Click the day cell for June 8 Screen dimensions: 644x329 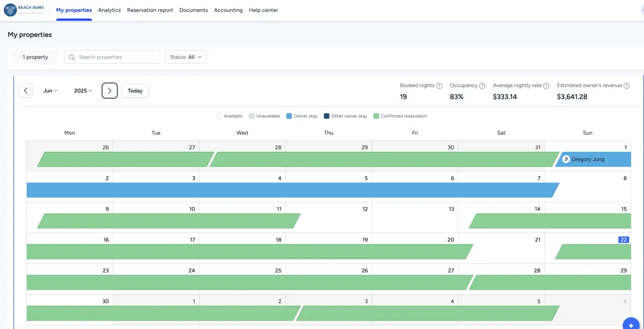[x=588, y=187]
